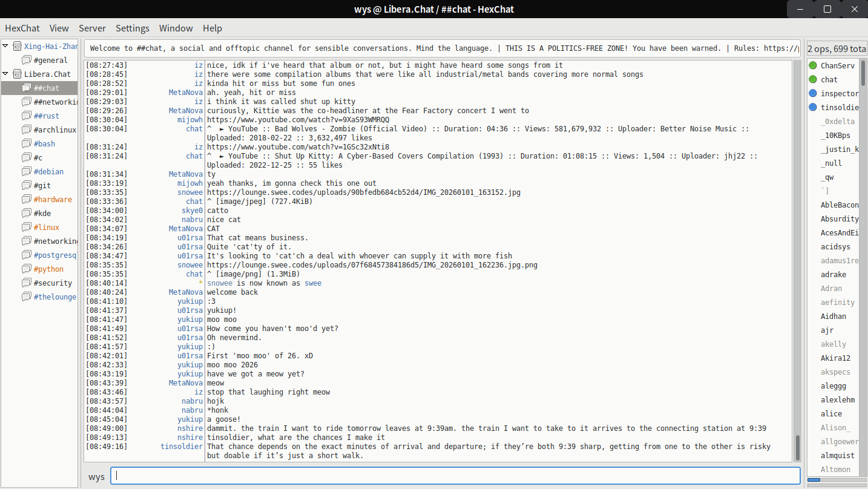The image size is (868, 489).
Task: Click the channel icon beside #python
Action: (27, 269)
